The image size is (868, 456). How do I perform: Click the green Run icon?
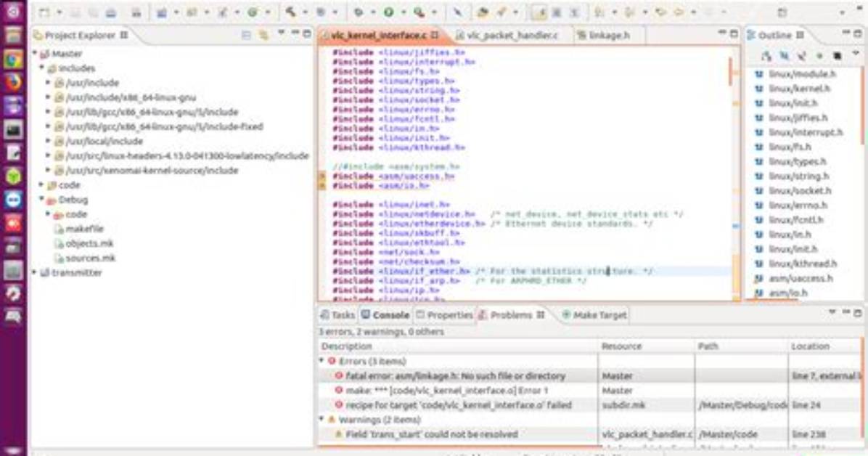[389, 12]
